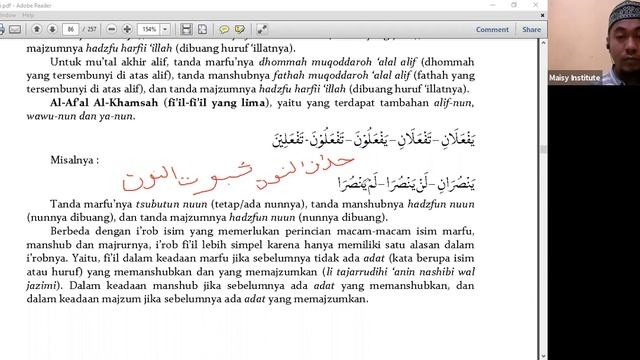The width and height of the screenshot is (640, 360).
Task: Click the word 'Misalnya :'
Action: coord(75,160)
